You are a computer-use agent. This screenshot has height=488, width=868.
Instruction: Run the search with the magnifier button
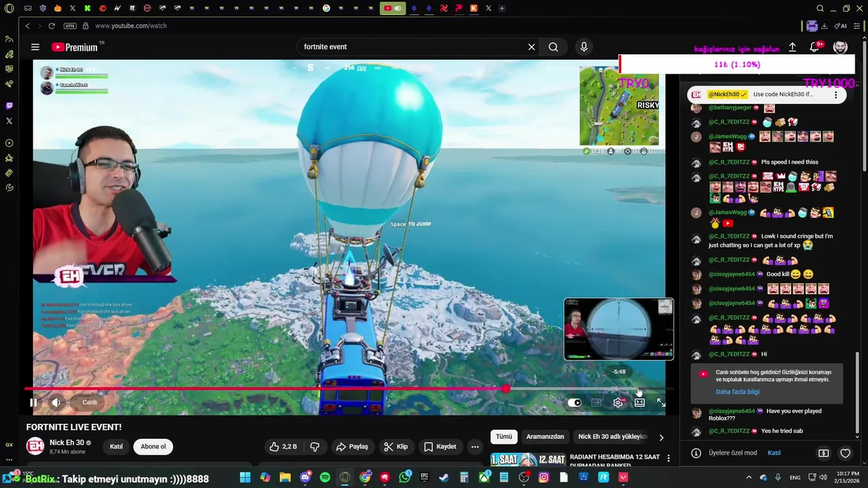tap(553, 47)
